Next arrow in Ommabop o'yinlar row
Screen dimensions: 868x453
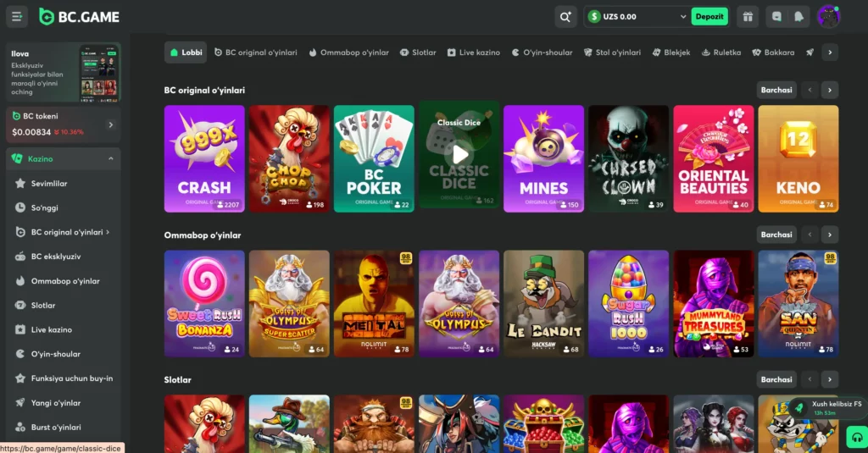[829, 235]
